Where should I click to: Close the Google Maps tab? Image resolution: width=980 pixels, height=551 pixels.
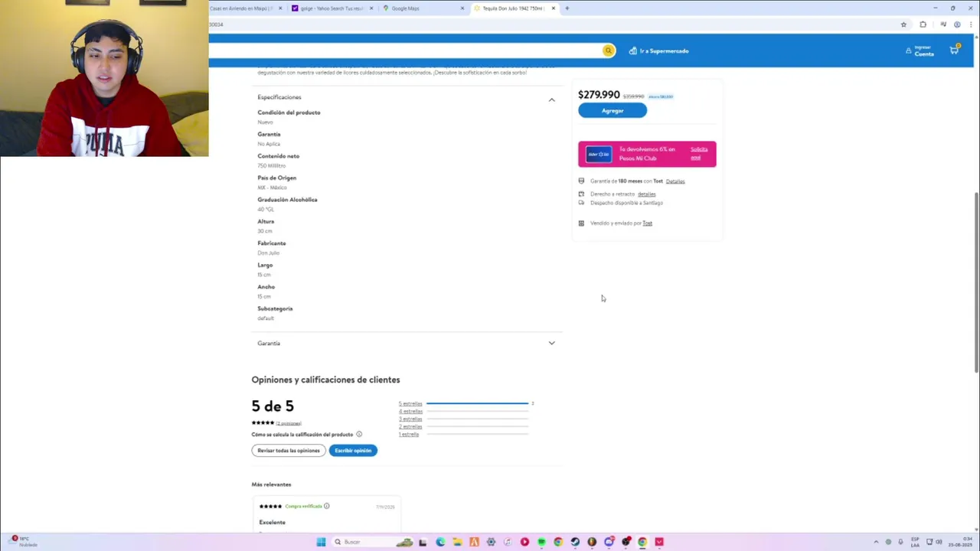point(462,8)
